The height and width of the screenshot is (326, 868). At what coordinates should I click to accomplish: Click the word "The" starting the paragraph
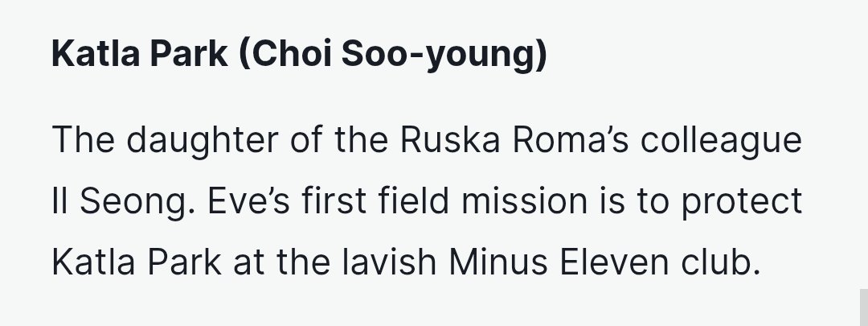[80, 142]
